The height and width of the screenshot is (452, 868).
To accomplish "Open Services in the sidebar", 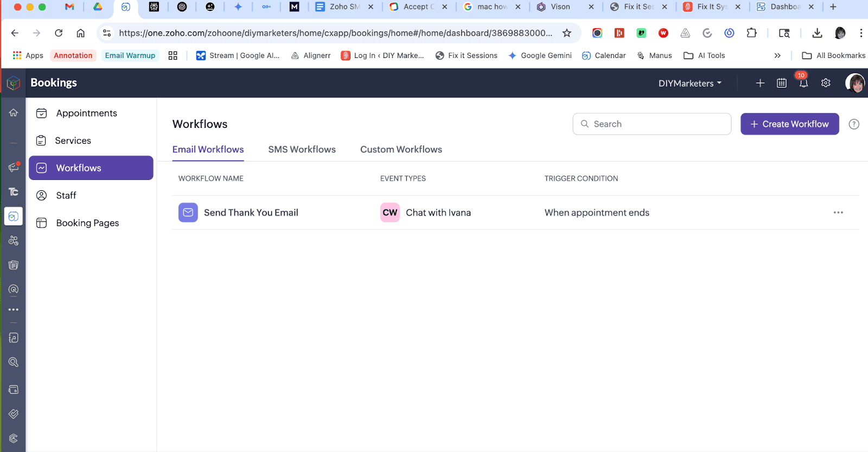I will [91, 140].
